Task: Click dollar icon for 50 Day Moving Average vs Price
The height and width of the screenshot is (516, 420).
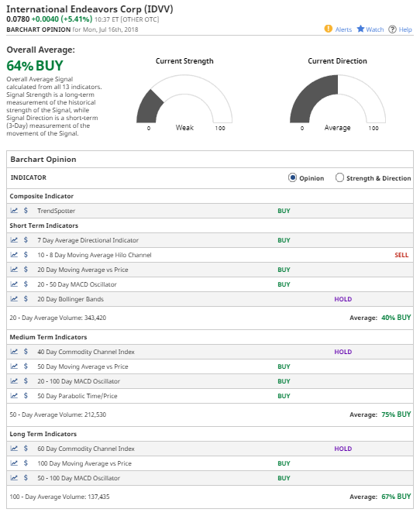Action: [26, 366]
